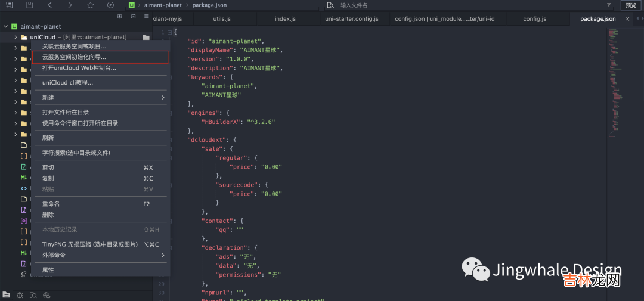Click the locate-file target icon in project panel
The height and width of the screenshot is (301, 644).
119,16
